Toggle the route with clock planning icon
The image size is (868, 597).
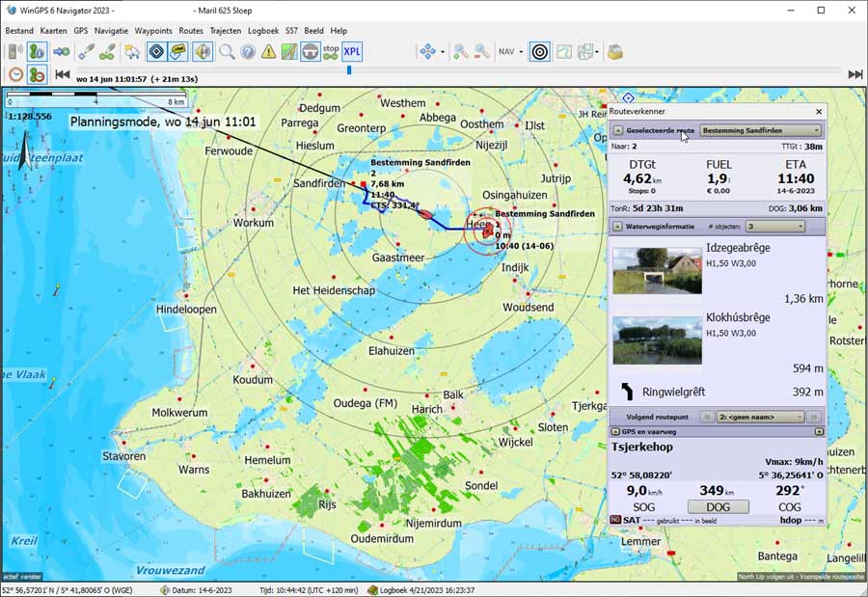[x=37, y=74]
